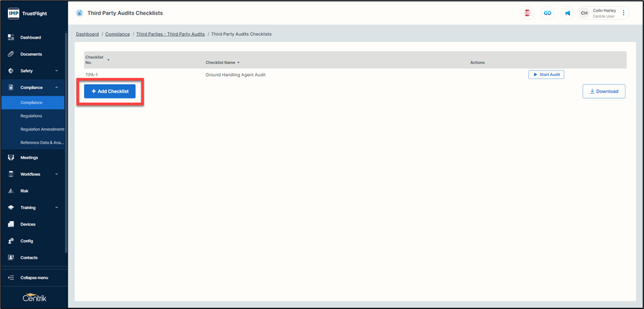Follow the Dashboard breadcrumb link
The width and height of the screenshot is (644, 309).
[87, 34]
